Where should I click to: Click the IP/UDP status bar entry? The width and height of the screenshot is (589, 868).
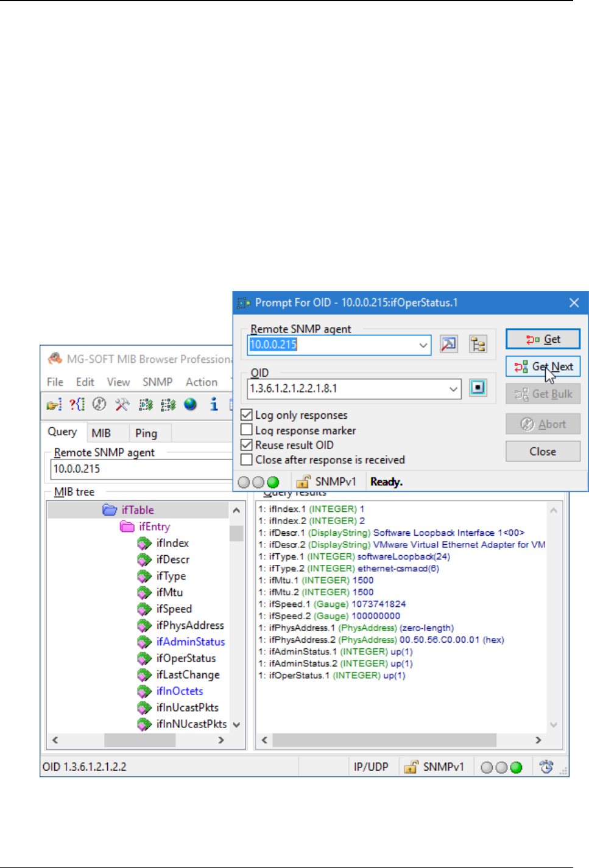pos(371,767)
